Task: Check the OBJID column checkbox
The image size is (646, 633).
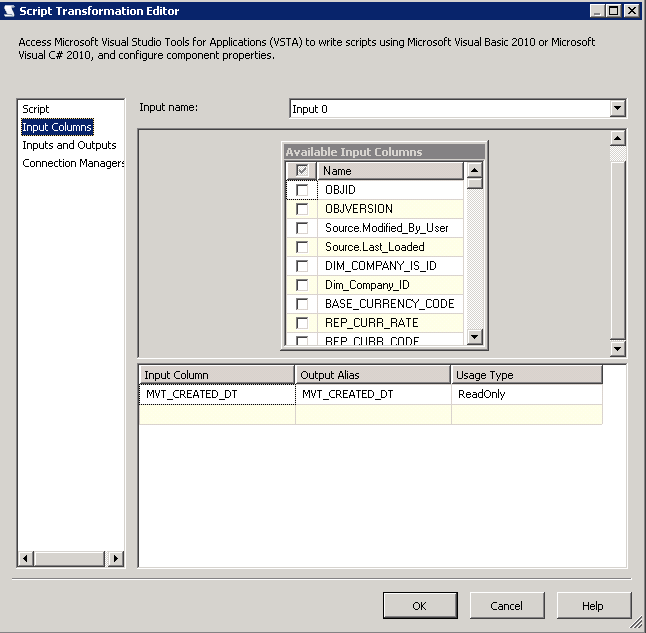Action: pos(302,190)
